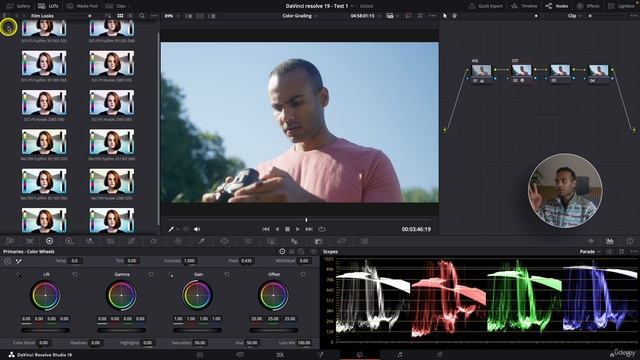This screenshot has width=640, height=360.
Task: Click center of Lift color wheel
Action: point(45,295)
